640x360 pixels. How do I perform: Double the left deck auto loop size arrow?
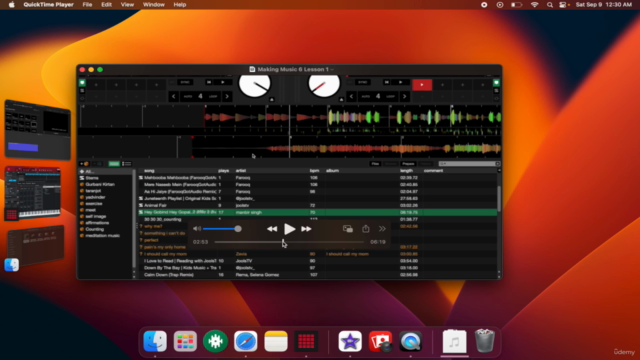[x=227, y=97]
